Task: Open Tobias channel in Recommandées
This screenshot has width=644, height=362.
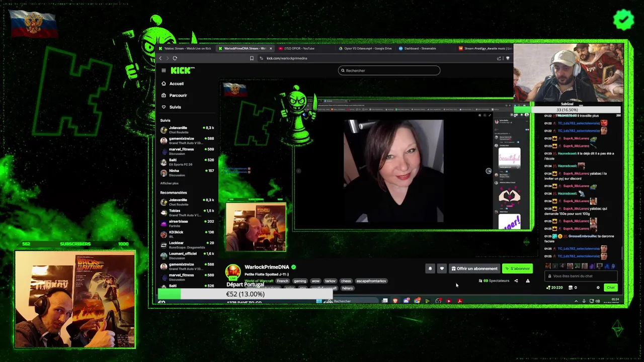Action: (187, 213)
